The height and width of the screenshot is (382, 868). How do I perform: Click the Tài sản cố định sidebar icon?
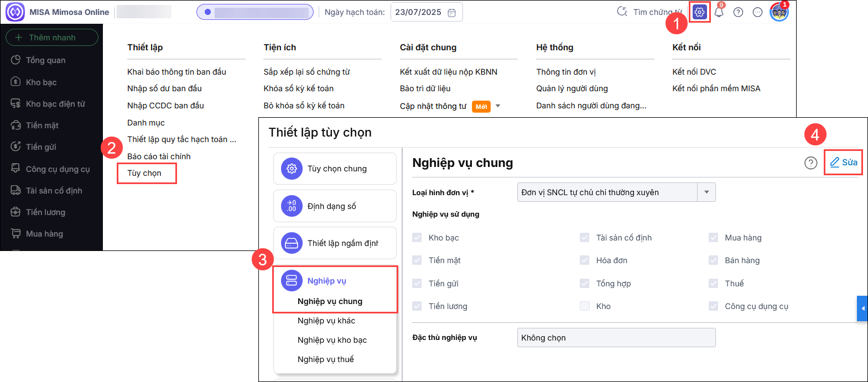click(x=15, y=190)
